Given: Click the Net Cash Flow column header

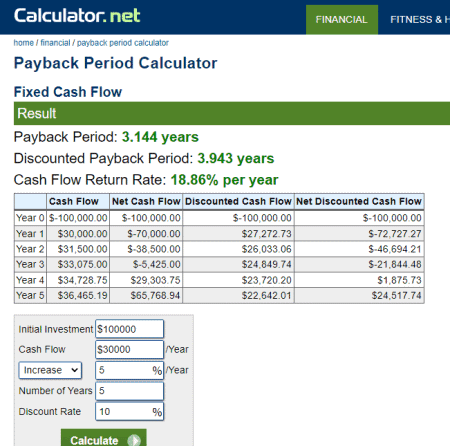Looking at the screenshot, I should 146,201.
